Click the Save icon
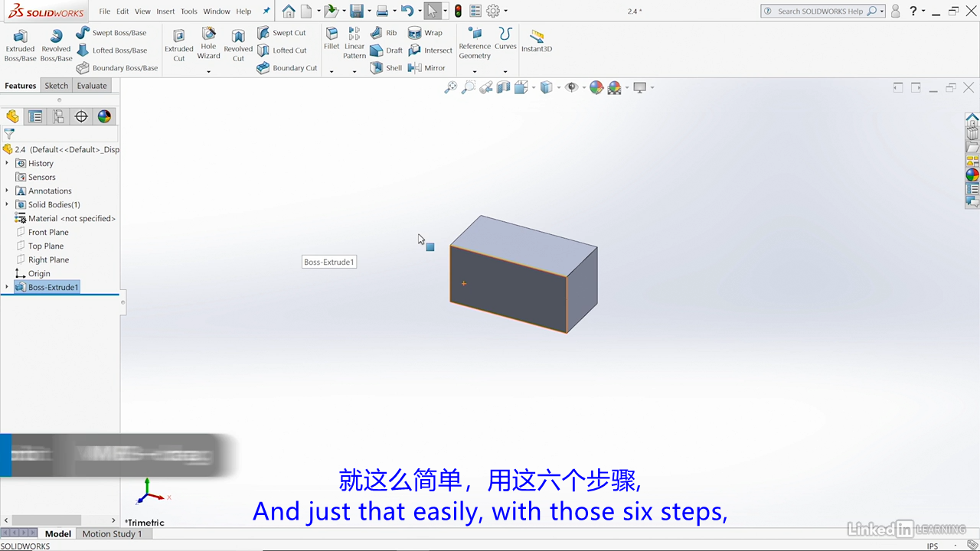 pos(356,11)
